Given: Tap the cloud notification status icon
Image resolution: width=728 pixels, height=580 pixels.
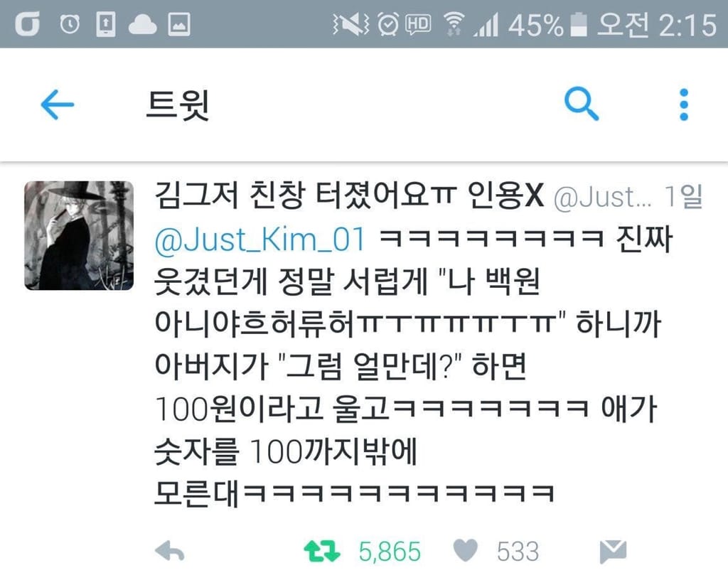Looking at the screenshot, I should click(x=142, y=25).
